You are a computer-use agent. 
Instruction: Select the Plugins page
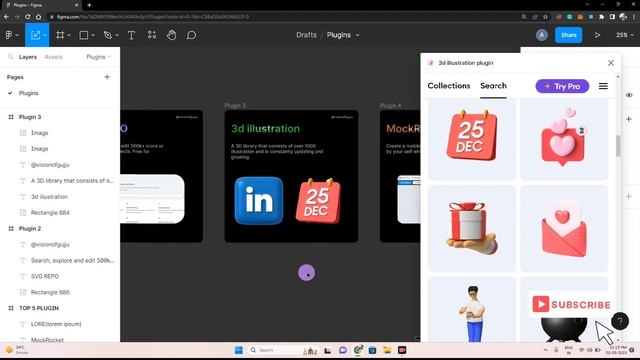point(29,93)
